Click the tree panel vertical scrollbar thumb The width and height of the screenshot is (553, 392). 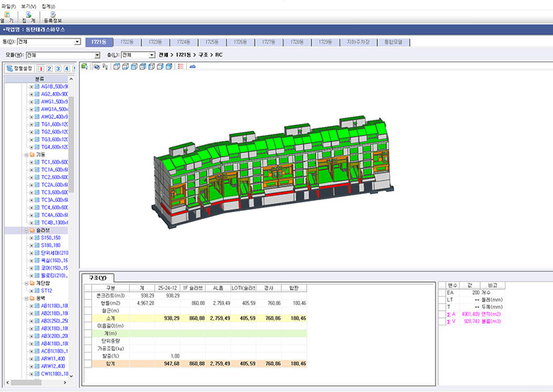pos(71,145)
